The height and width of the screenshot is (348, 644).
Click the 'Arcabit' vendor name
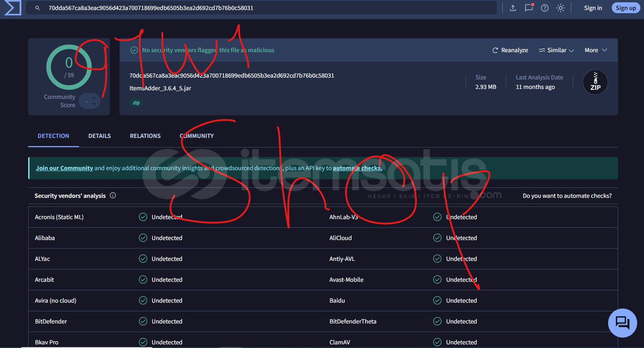click(45, 279)
